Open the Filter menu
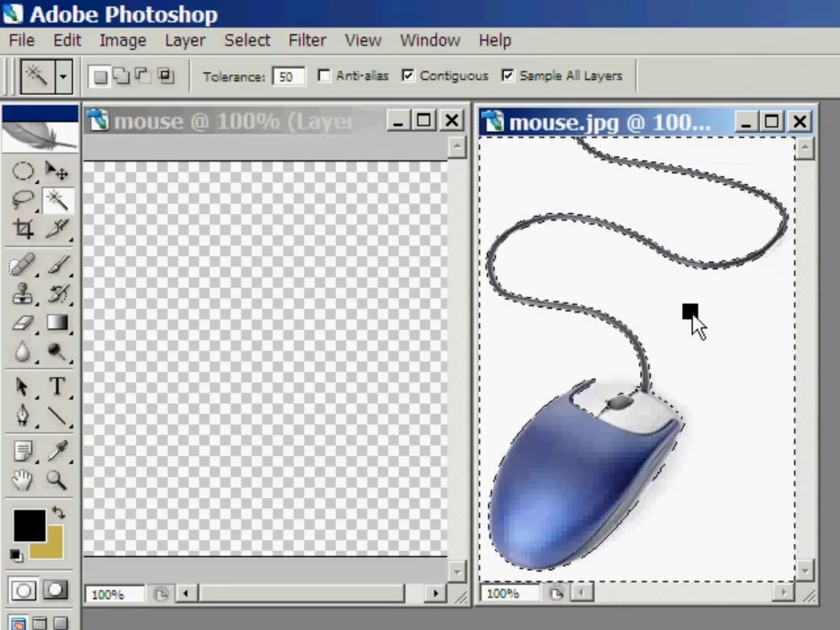Screen dimensions: 840x630 coord(307,40)
